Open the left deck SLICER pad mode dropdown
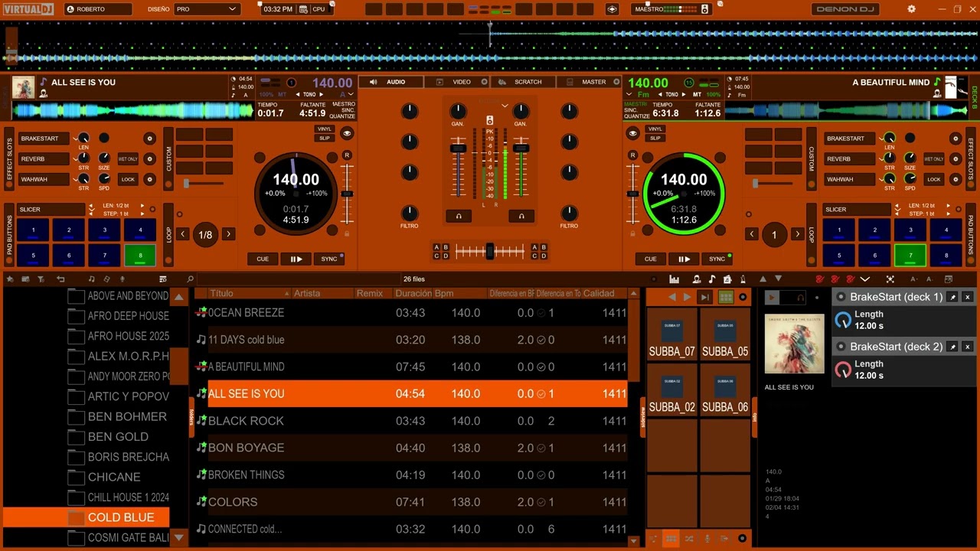The width and height of the screenshot is (980, 551). point(51,209)
